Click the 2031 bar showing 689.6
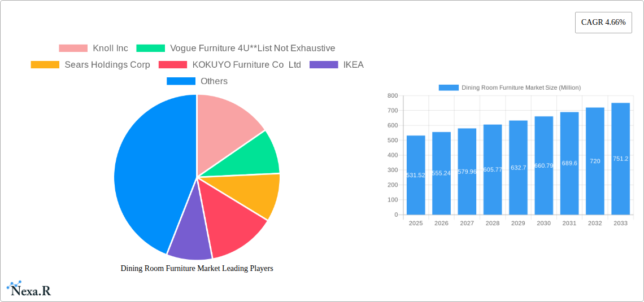Image resolution: width=644 pixels, height=302 pixels. (569, 163)
